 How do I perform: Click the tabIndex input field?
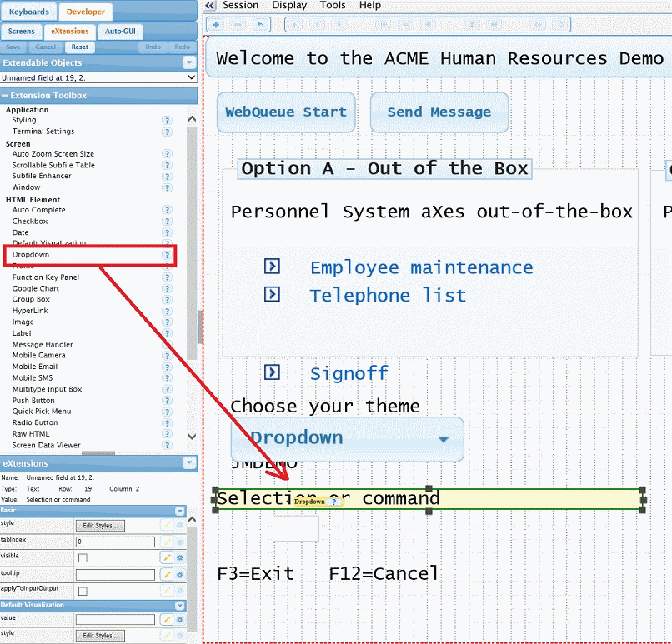pos(114,542)
